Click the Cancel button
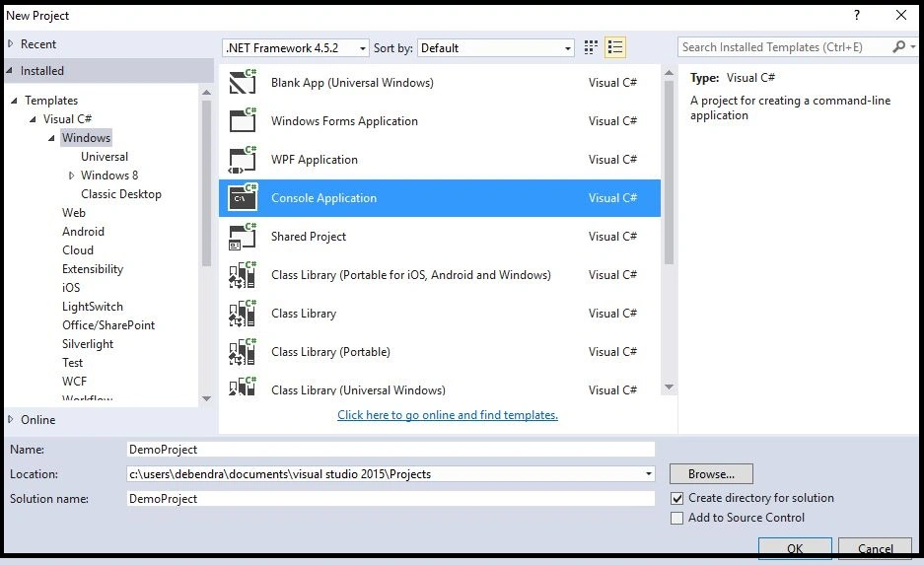Viewport: 924px width, 565px height. point(875,548)
